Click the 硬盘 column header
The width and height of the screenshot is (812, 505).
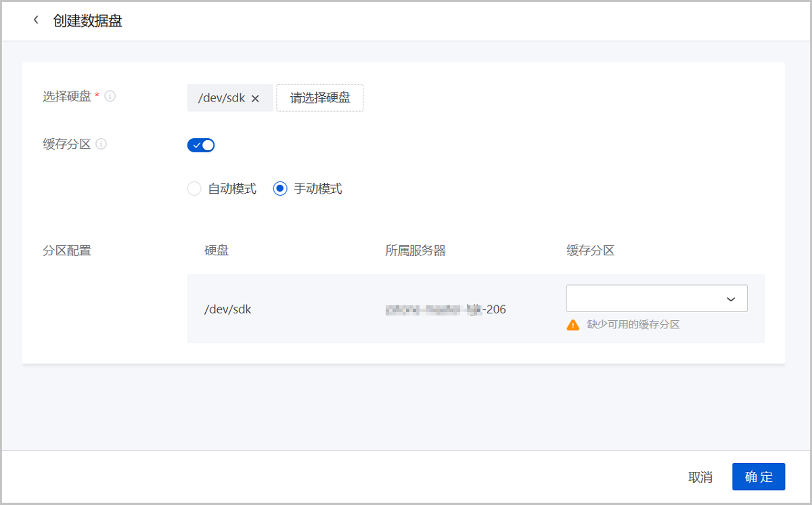[x=217, y=250]
